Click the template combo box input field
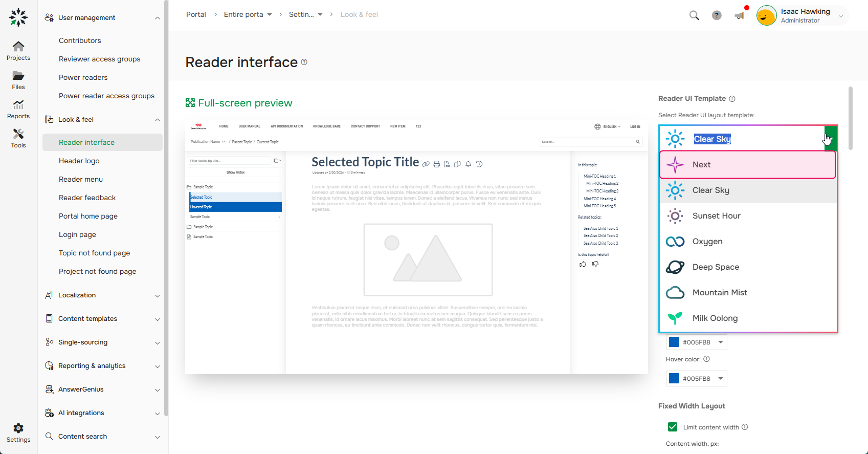This screenshot has width=868, height=454. coord(742,139)
